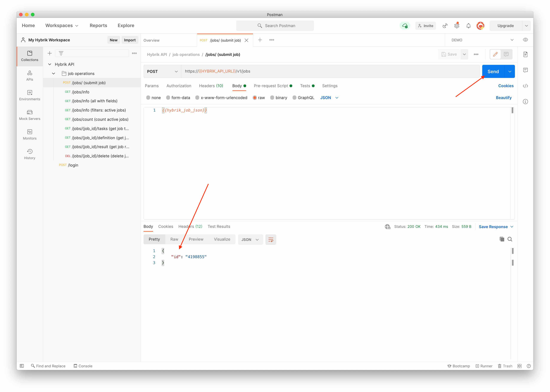The height and width of the screenshot is (392, 550).
Task: Open the Save Response dropdown
Action: (496, 227)
